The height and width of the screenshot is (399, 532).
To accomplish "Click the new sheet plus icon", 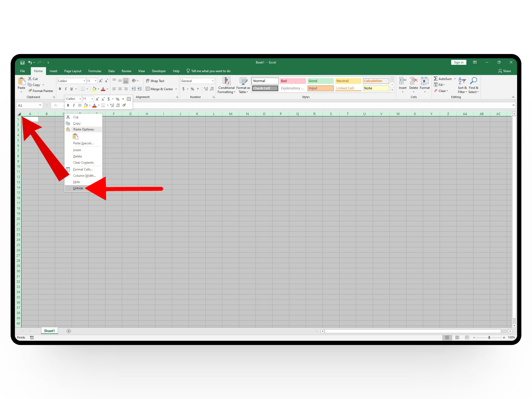I will coord(69,331).
